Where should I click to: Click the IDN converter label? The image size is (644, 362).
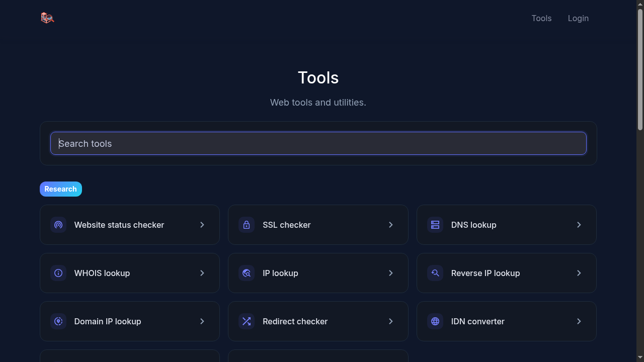click(478, 321)
